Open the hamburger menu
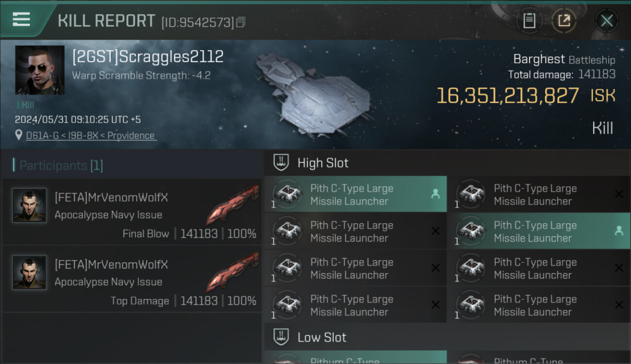The width and height of the screenshot is (631, 364). coord(21,19)
